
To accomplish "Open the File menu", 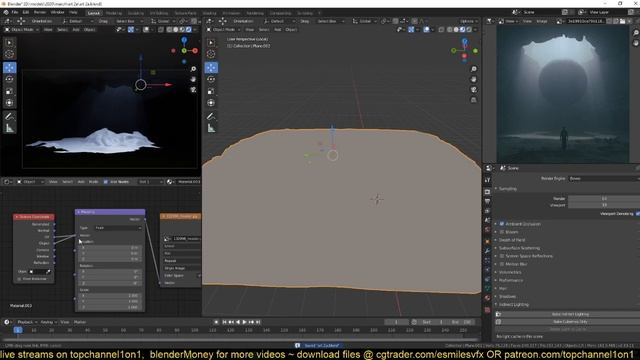I will [x=15, y=13].
